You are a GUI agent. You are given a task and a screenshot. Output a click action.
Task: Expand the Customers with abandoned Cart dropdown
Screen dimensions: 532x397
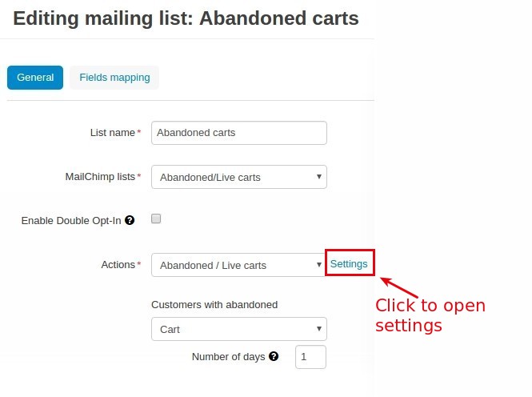point(239,329)
